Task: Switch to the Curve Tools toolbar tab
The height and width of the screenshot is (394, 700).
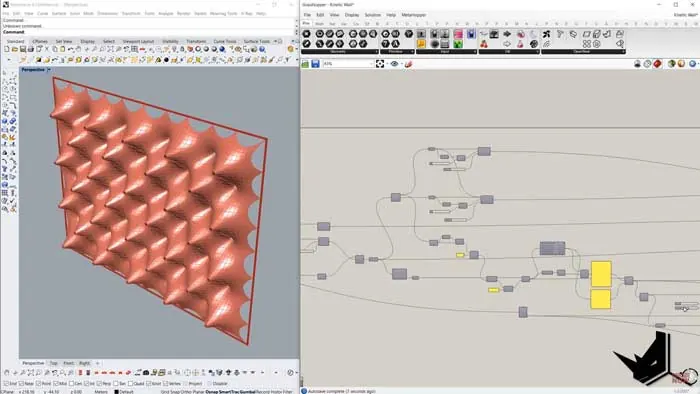Action: (x=225, y=41)
